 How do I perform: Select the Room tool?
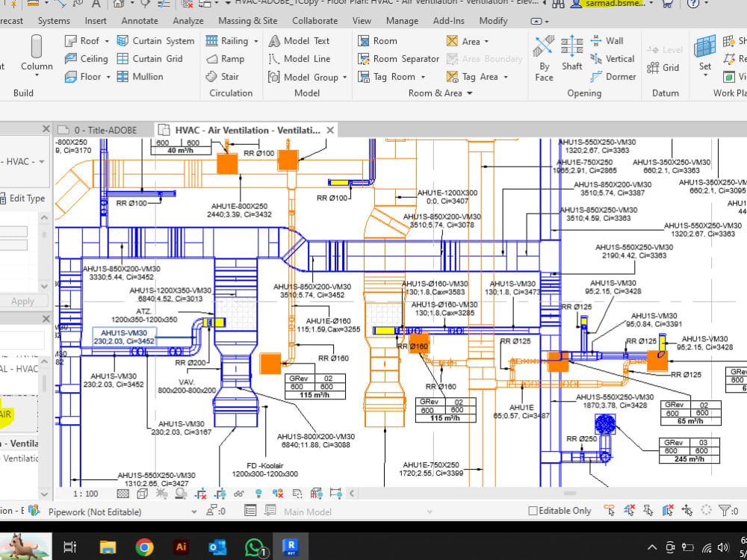(x=377, y=41)
